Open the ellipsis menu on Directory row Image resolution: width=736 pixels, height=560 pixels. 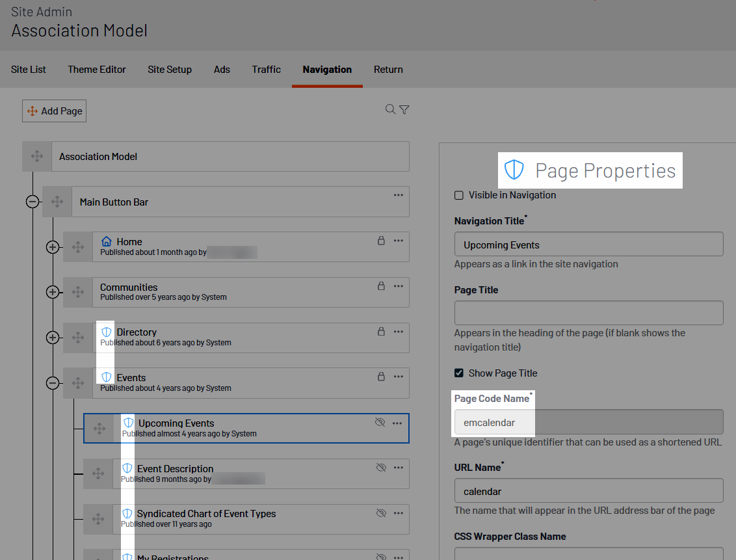(399, 331)
